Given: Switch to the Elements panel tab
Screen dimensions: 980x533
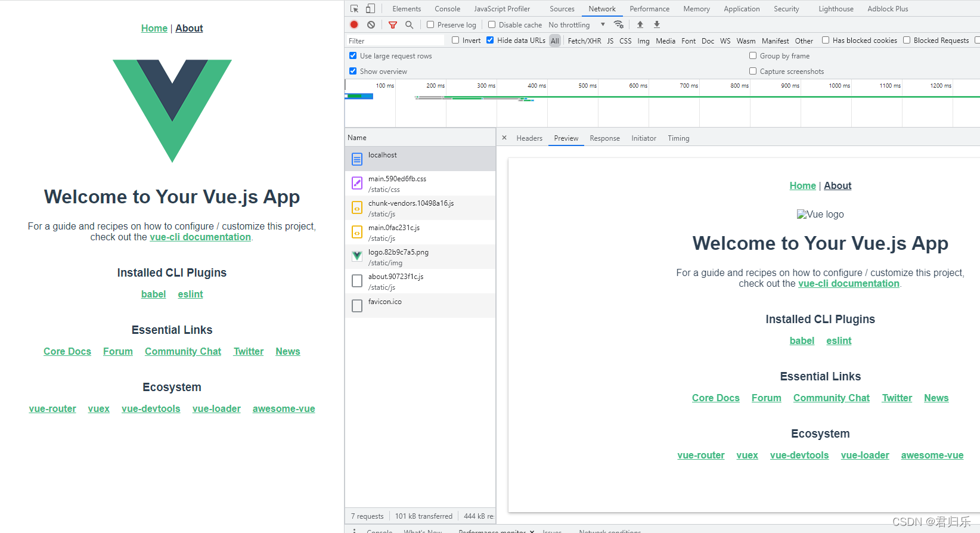Looking at the screenshot, I should pos(407,9).
